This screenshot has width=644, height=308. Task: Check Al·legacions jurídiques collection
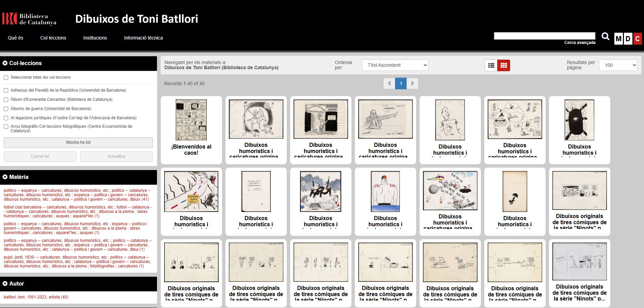(x=6, y=118)
